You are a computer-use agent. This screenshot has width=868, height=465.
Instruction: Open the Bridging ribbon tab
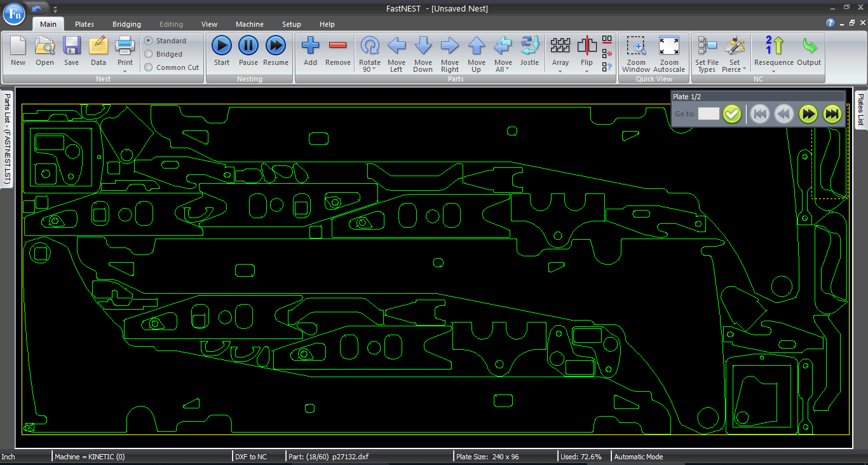point(127,24)
